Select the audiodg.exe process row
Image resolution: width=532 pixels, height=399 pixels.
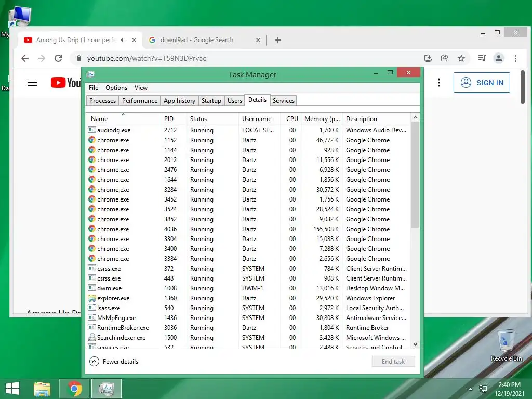coord(248,130)
